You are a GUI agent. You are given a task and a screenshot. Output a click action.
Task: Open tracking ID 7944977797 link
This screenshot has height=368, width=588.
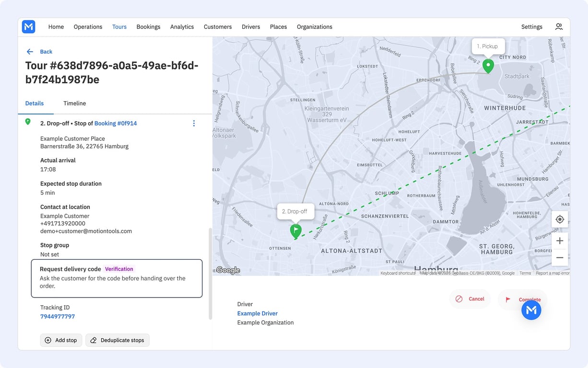click(x=58, y=317)
